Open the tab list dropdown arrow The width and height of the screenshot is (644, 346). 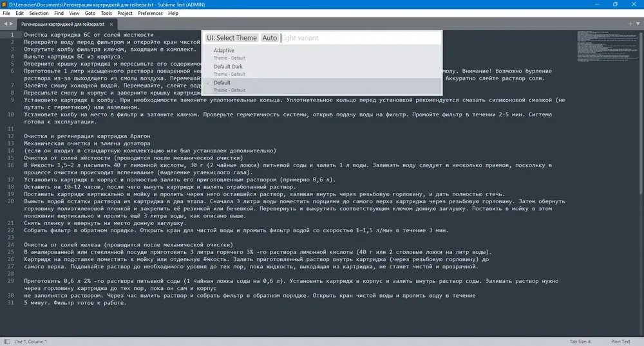[x=638, y=24]
